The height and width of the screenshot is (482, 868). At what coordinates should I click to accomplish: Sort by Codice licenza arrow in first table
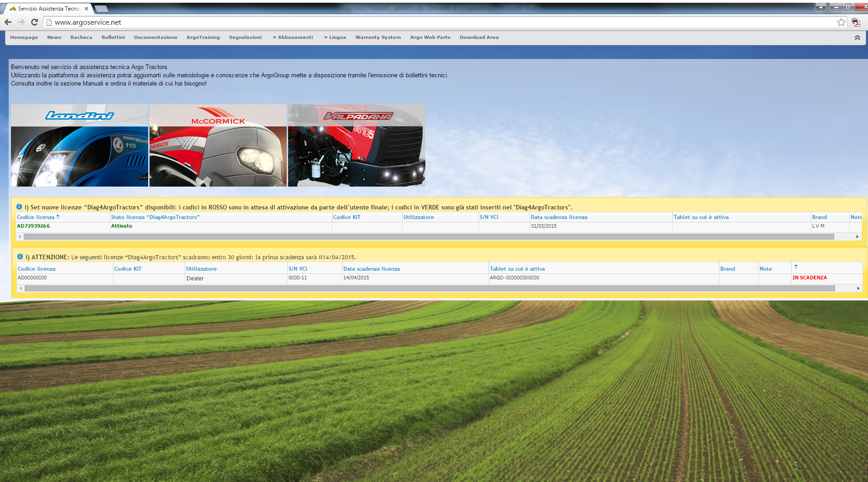tap(58, 217)
